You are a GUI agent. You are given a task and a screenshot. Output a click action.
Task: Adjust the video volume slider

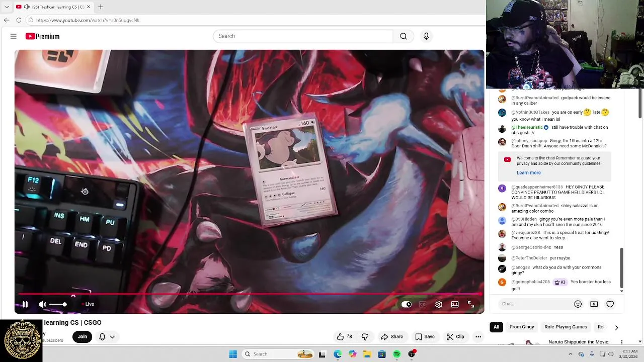point(58,304)
